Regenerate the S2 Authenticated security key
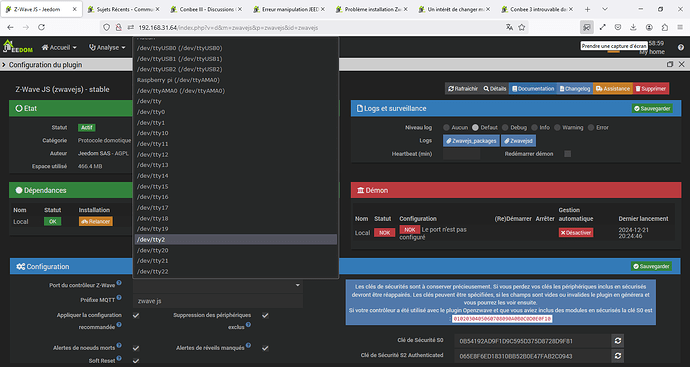The image size is (690, 367). point(618,356)
